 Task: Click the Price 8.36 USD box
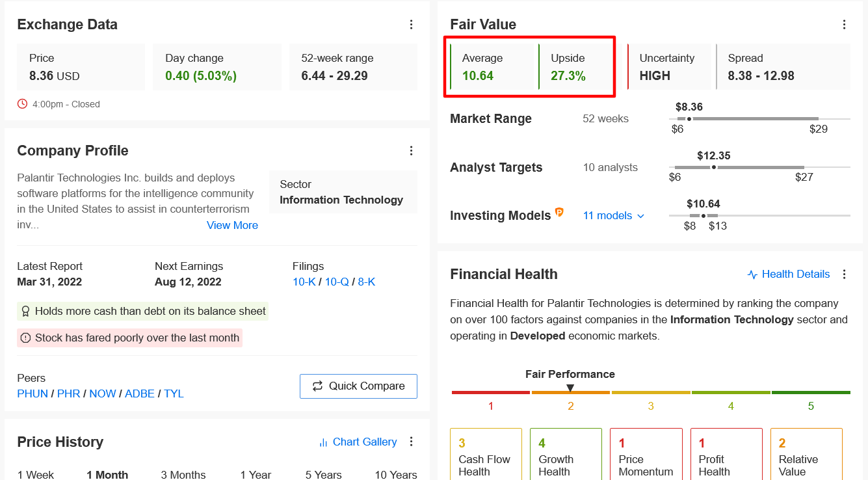(x=81, y=67)
